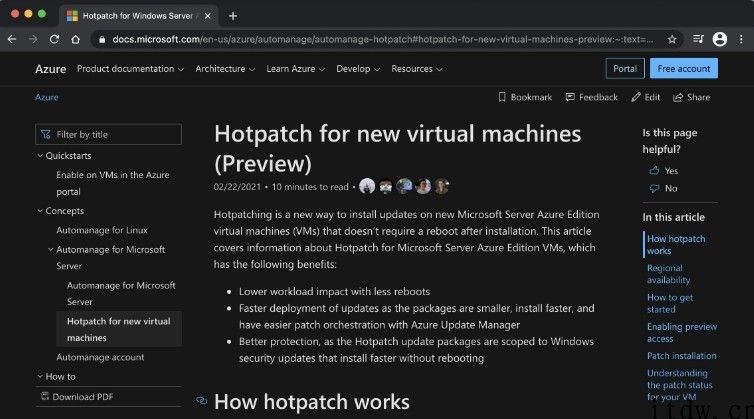The image size is (754, 419).
Task: Click the browser forward arrow
Action: point(33,39)
